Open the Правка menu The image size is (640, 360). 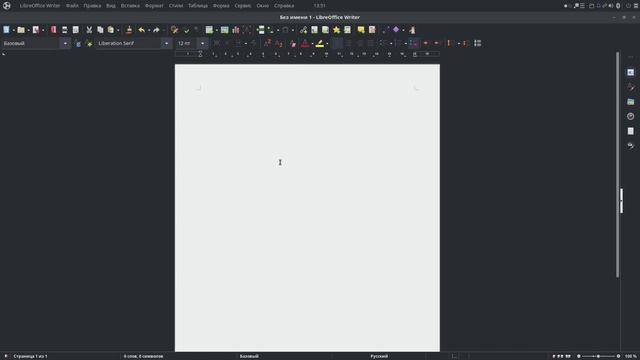tap(92, 6)
